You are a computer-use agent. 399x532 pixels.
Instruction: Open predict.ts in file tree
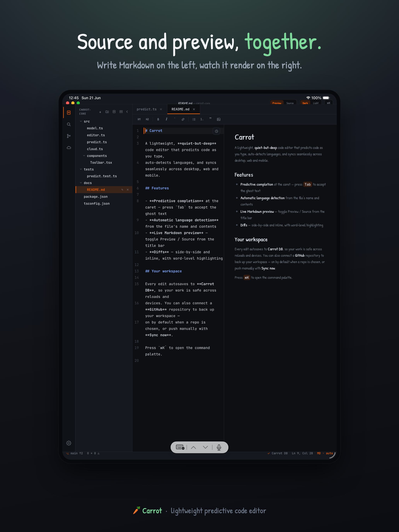(97, 142)
